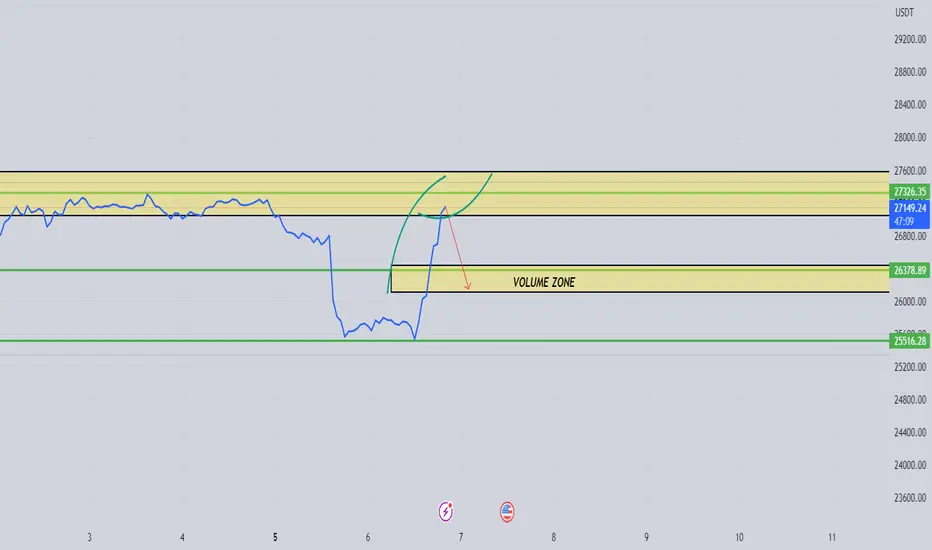Click the 24400.00 price scale value
The image size is (932, 550).
909,432
